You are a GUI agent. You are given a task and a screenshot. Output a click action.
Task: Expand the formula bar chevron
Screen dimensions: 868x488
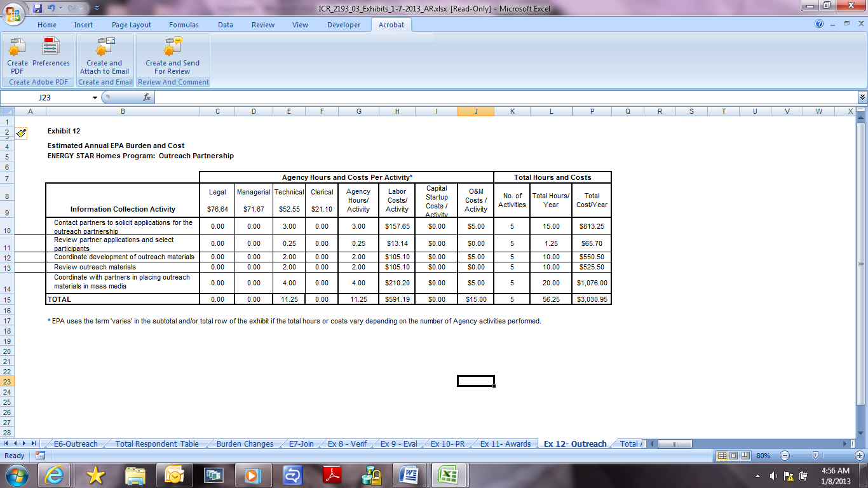862,97
